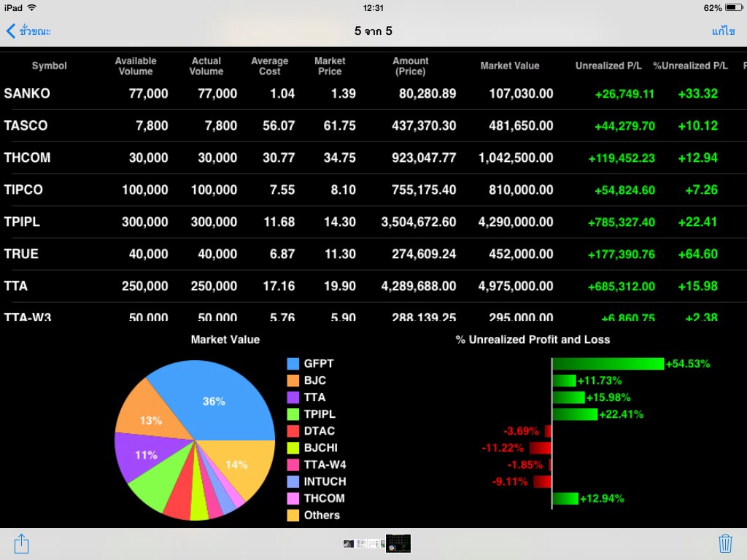The image size is (747, 560).
Task: Click the Others yellow legend swatch
Action: [293, 516]
